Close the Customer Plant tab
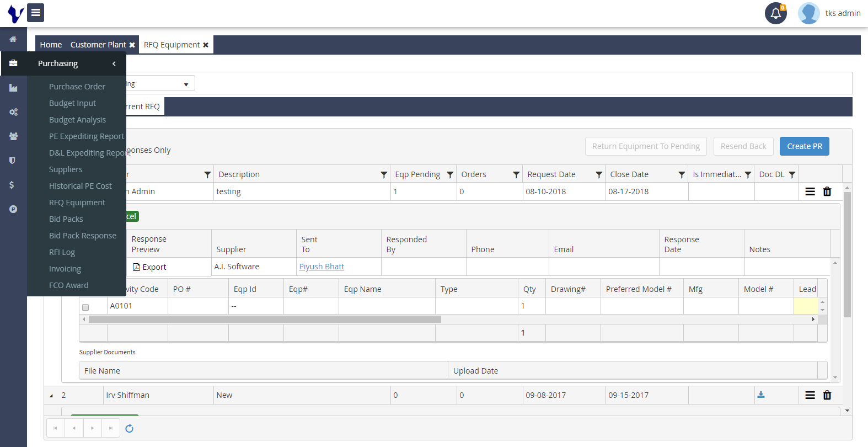Screen dimensions: 868x447 (132, 45)
